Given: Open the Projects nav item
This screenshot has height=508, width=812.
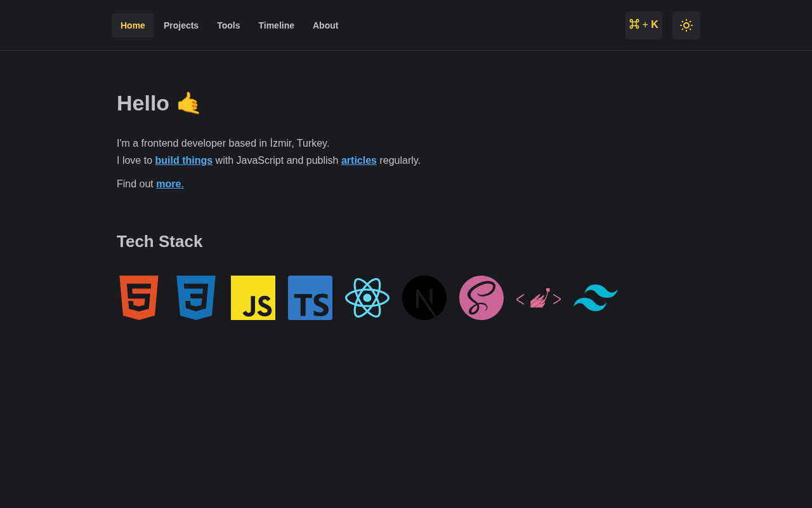Looking at the screenshot, I should [181, 25].
